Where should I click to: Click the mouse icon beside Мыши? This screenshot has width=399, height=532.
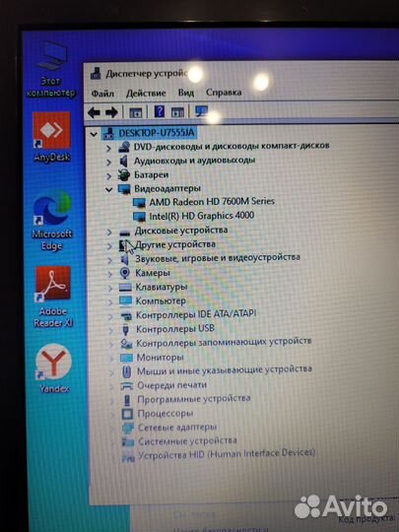click(126, 371)
